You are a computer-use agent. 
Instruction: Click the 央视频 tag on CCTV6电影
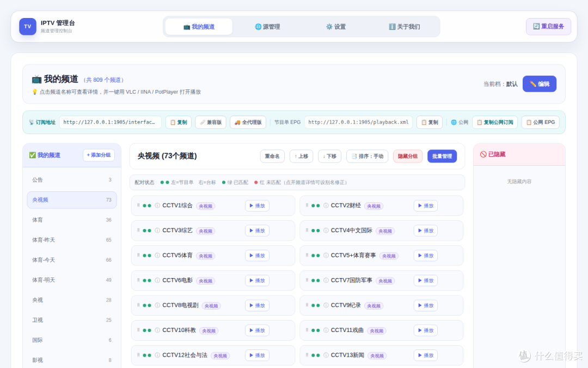click(x=205, y=281)
